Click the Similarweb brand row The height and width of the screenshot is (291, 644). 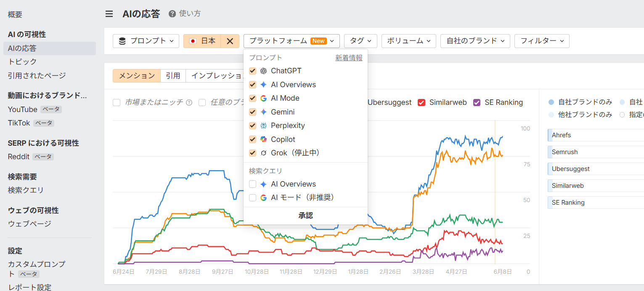(596, 186)
